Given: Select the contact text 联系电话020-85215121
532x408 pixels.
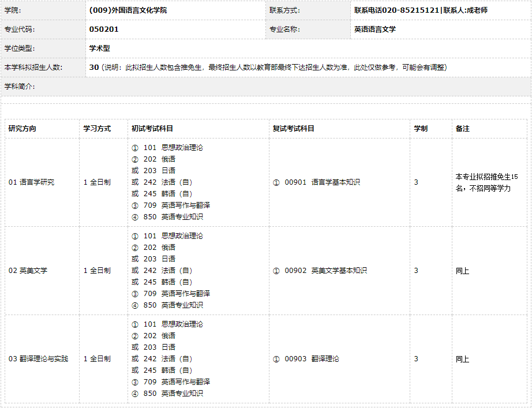Looking at the screenshot, I should point(396,10).
